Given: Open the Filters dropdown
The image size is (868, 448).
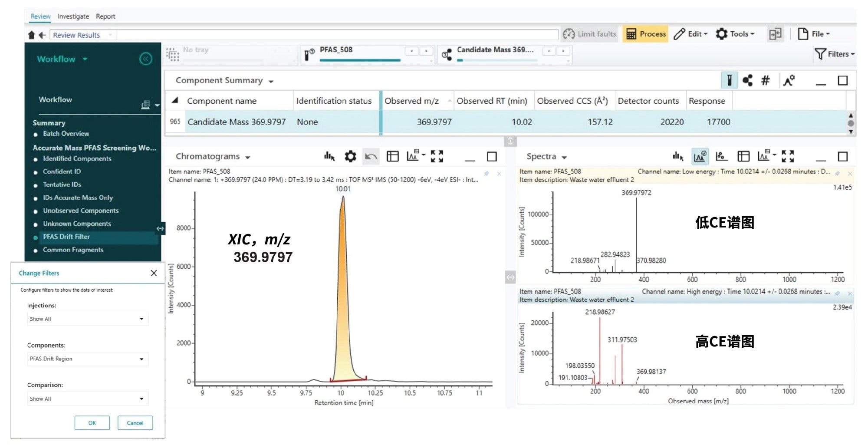Looking at the screenshot, I should point(835,54).
